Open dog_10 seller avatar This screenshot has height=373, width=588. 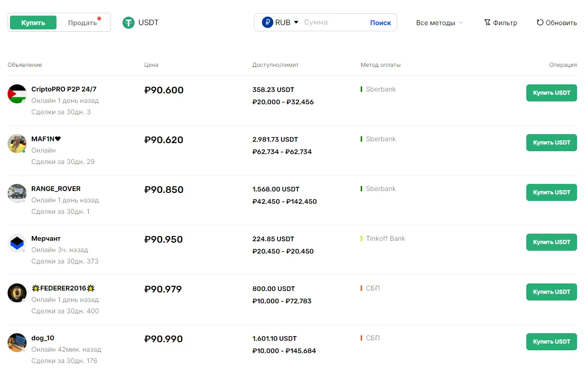pos(17,343)
